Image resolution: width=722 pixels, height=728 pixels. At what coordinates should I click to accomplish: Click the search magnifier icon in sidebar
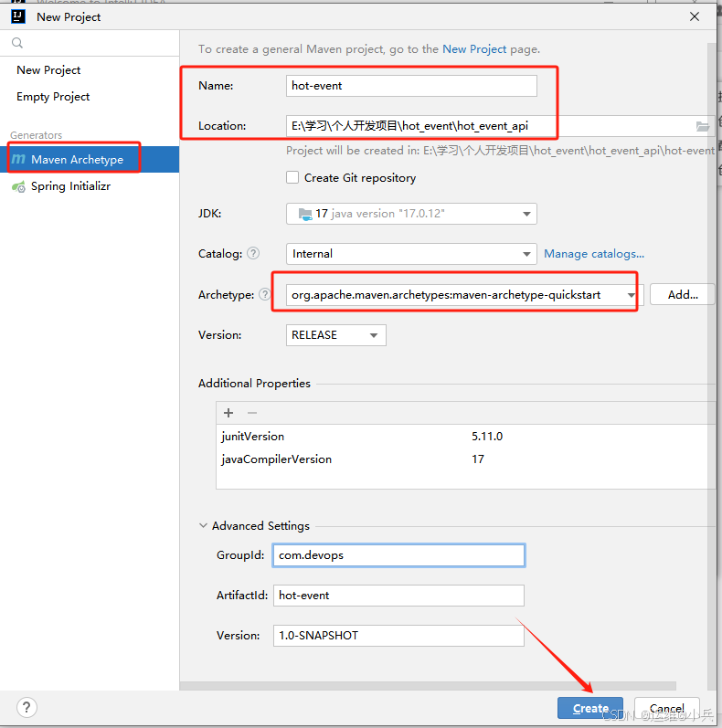(17, 43)
